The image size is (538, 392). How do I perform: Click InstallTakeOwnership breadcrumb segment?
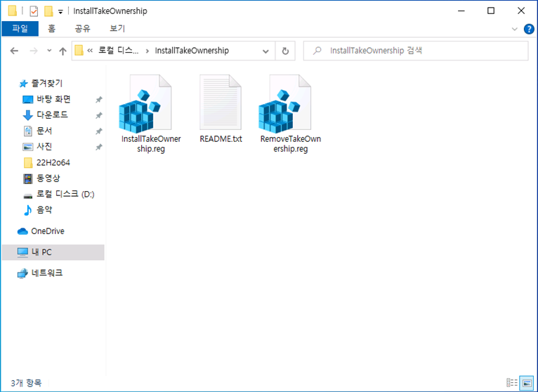click(x=192, y=51)
